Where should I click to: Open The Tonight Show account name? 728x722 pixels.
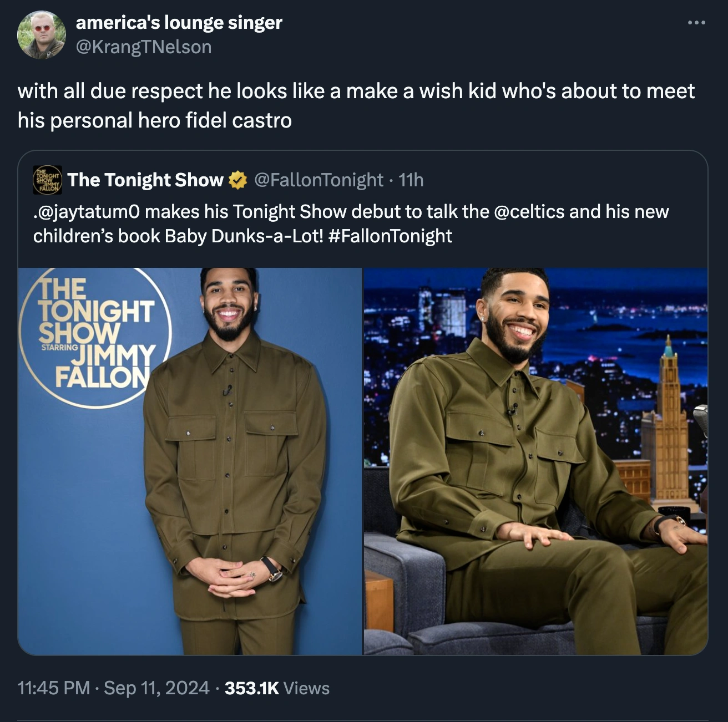(145, 180)
